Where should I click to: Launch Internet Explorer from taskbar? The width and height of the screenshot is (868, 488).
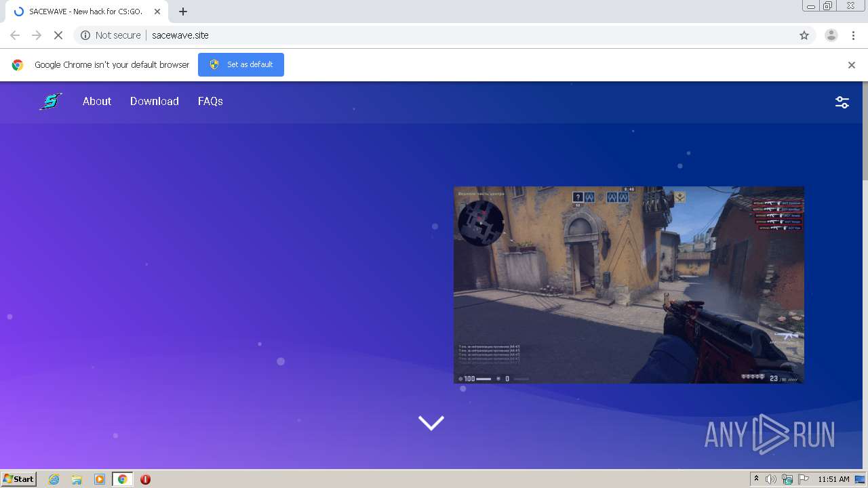coord(54,479)
